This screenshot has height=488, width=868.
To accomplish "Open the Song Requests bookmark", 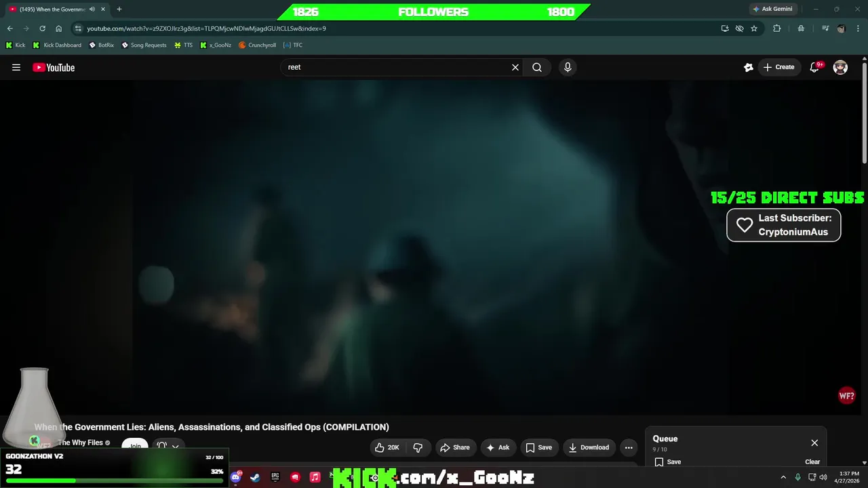I will (144, 45).
